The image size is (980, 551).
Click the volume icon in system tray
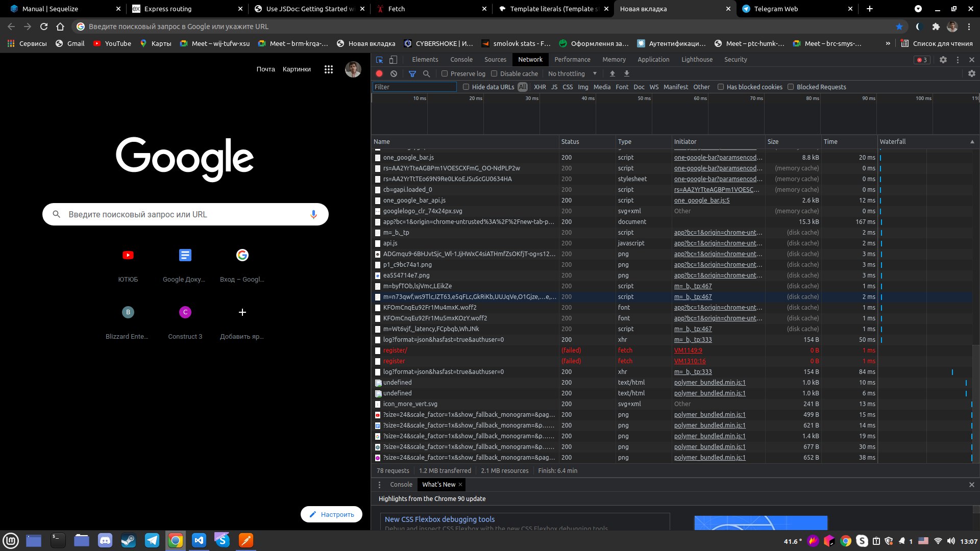pyautogui.click(x=951, y=541)
